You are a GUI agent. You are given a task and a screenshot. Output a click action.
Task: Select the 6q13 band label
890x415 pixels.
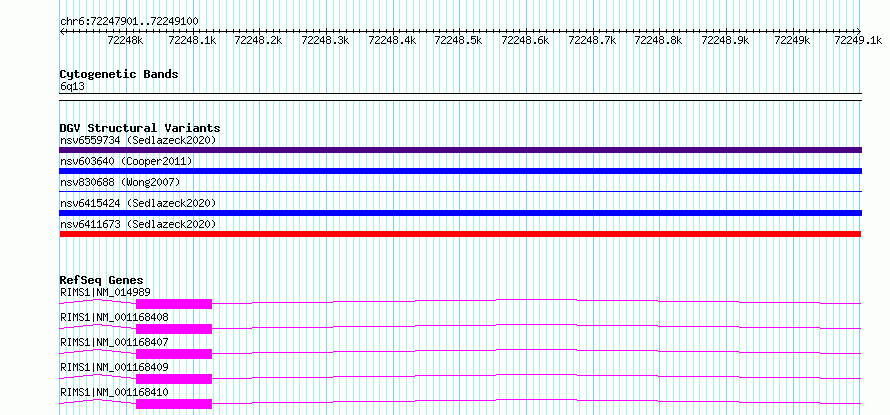(x=72, y=86)
